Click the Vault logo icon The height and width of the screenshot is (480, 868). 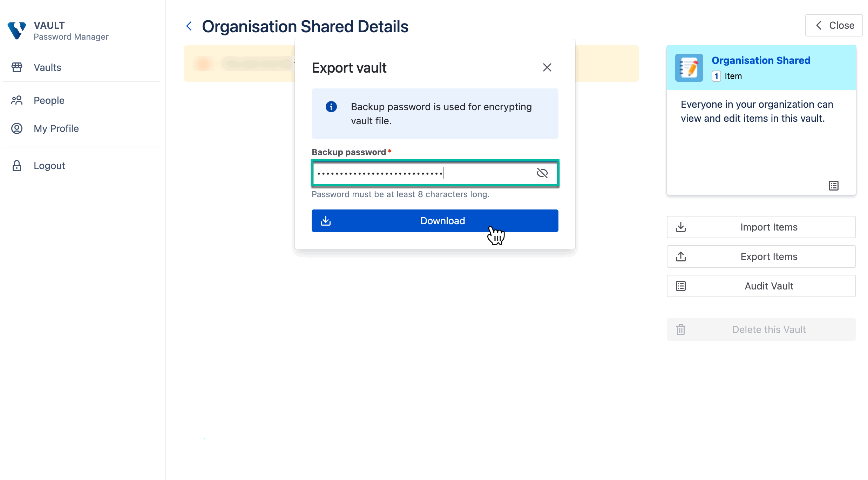pyautogui.click(x=17, y=31)
